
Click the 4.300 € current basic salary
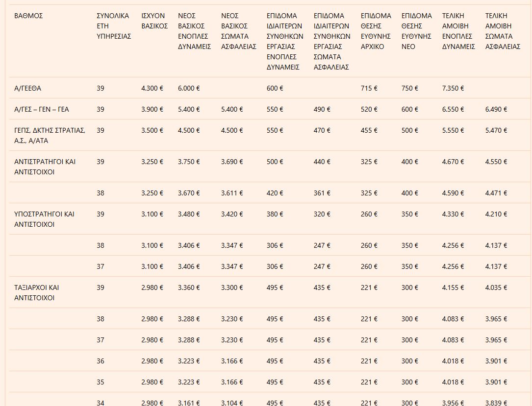point(152,88)
